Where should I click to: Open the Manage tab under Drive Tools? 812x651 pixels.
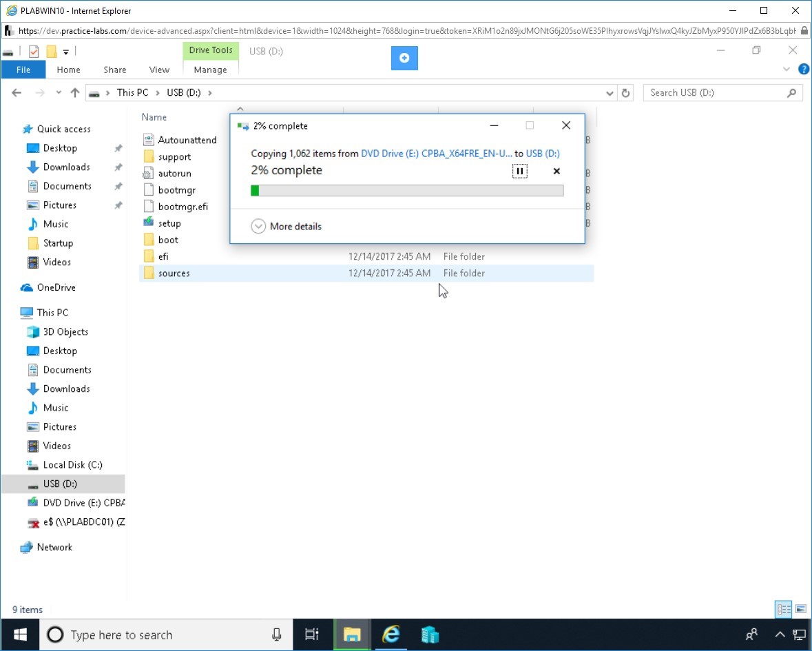tap(210, 70)
